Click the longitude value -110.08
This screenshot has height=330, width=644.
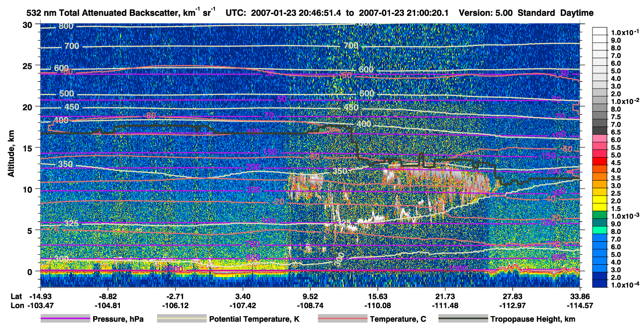tap(377, 305)
